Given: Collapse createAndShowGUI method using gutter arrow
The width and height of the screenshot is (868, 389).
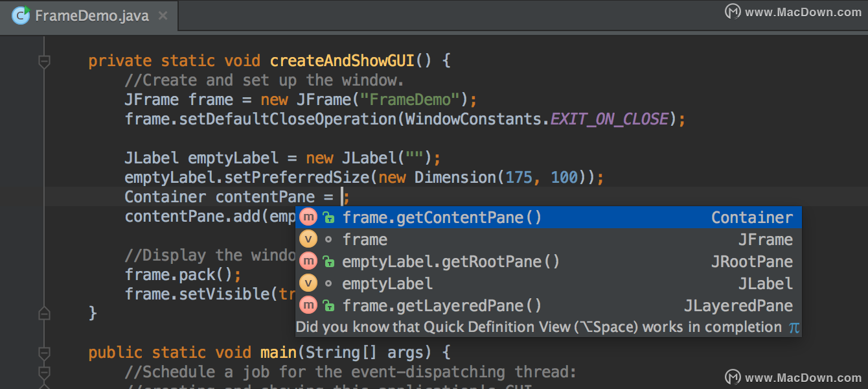Looking at the screenshot, I should pos(44,60).
